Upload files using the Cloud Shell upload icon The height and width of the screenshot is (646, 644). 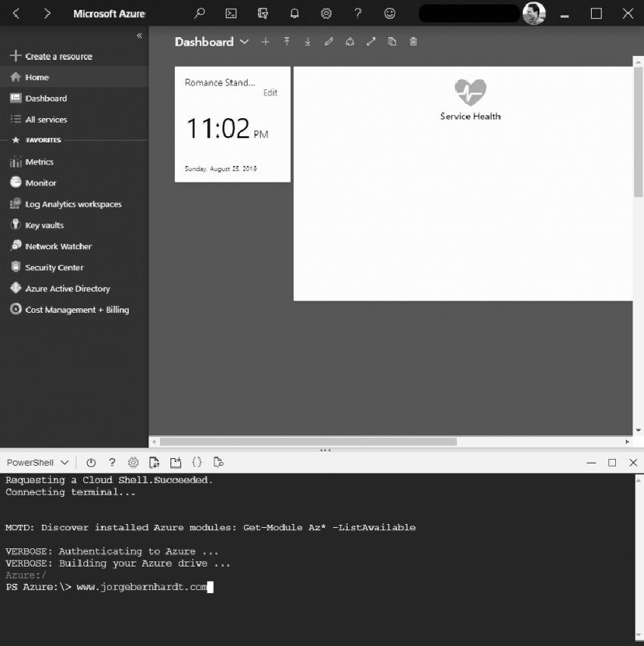tap(154, 462)
